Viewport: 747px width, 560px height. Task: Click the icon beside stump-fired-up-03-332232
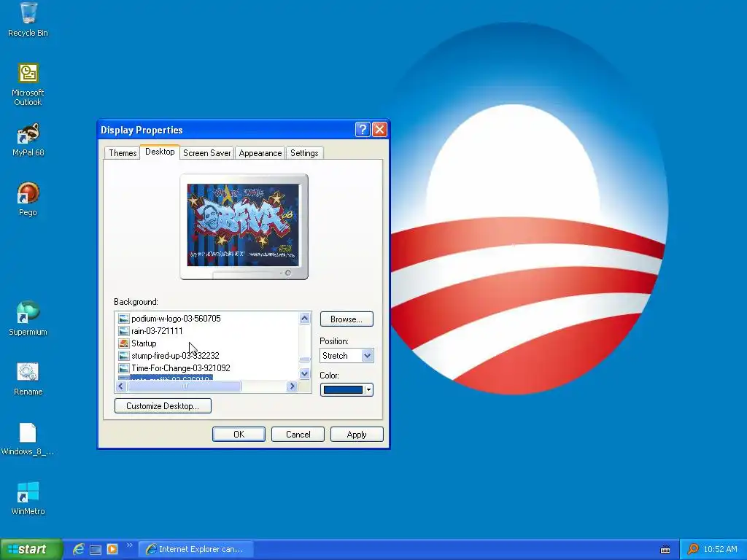coord(124,356)
